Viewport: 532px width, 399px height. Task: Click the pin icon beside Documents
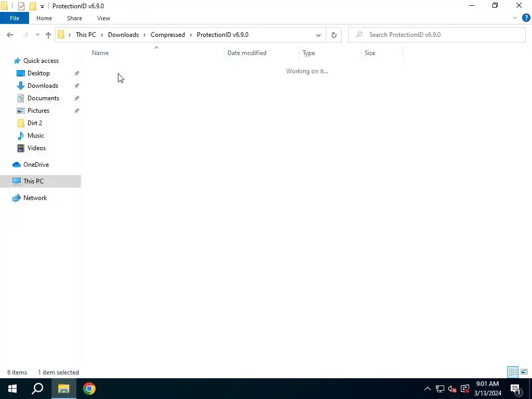point(77,98)
